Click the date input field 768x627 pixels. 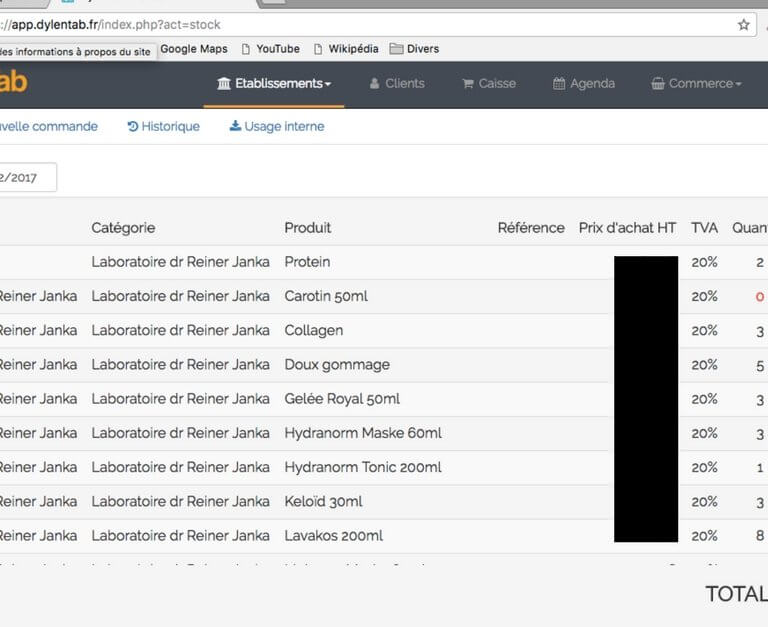point(26,177)
